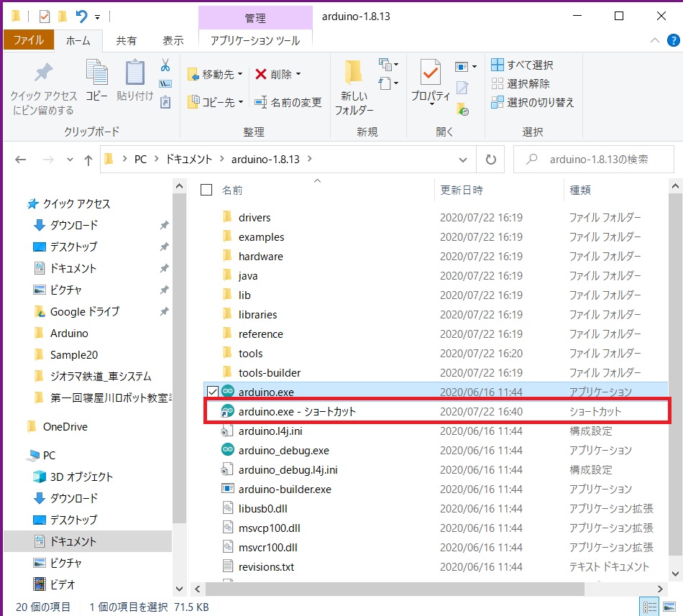Select the tools-builder folder
This screenshot has width=683, height=616.
270,372
